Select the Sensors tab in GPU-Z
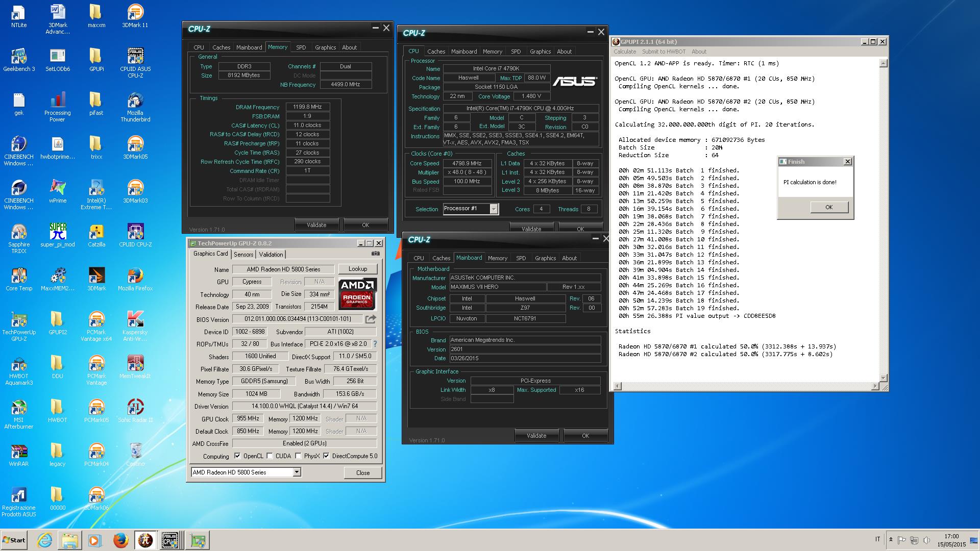980x551 pixels. (x=243, y=254)
